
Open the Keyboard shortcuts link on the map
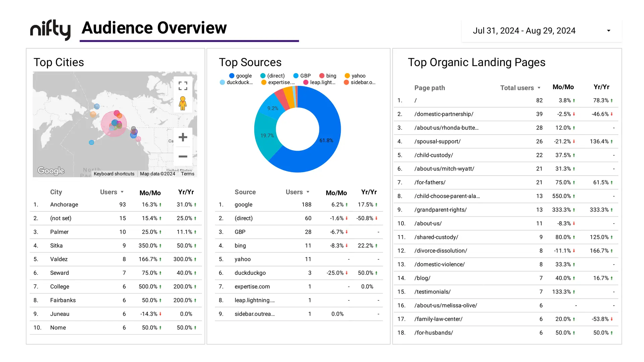114,174
